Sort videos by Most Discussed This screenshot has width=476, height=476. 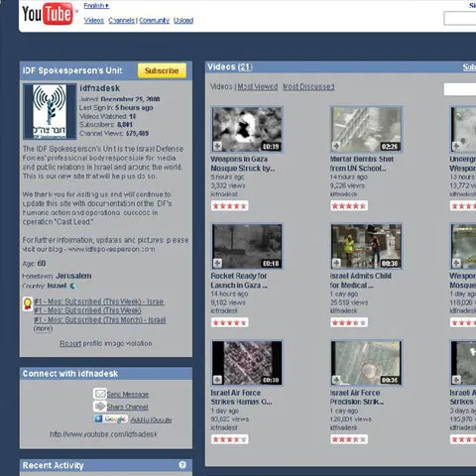(308, 86)
